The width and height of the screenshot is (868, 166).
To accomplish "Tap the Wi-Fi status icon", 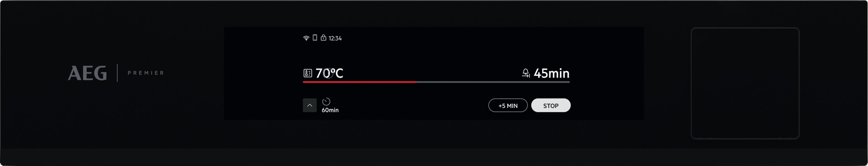I will point(306,38).
